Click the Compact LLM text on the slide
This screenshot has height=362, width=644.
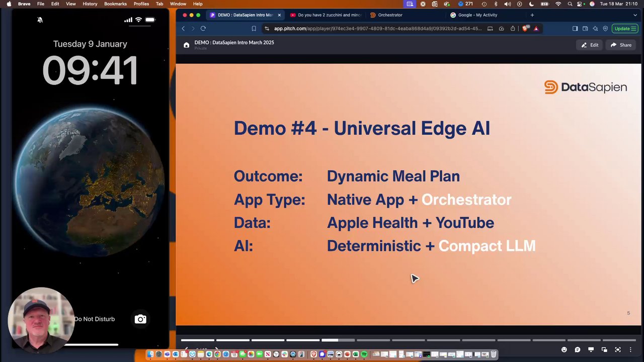tap(487, 246)
